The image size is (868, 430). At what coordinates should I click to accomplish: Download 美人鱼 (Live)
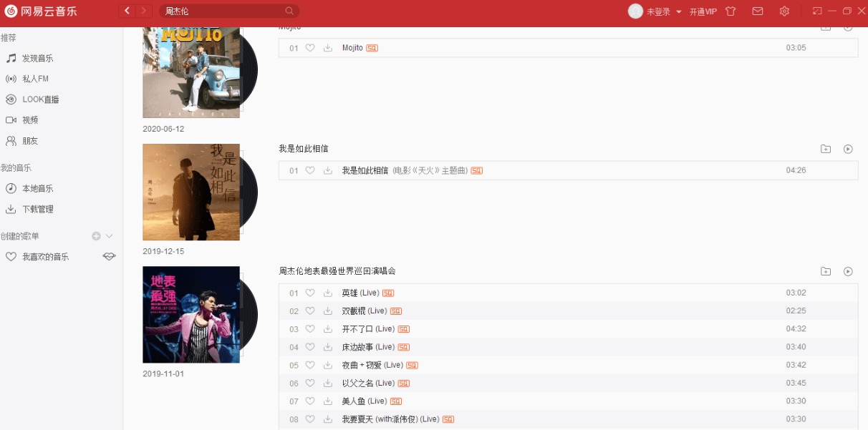click(x=328, y=401)
